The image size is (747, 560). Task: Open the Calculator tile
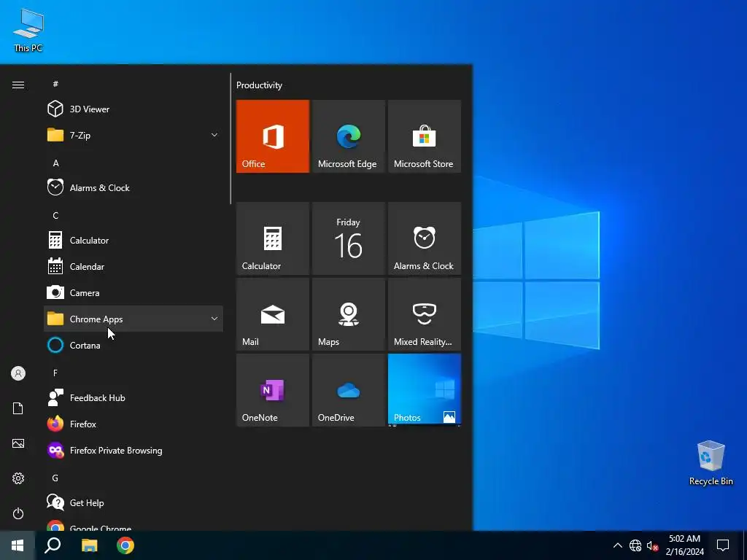coord(273,238)
